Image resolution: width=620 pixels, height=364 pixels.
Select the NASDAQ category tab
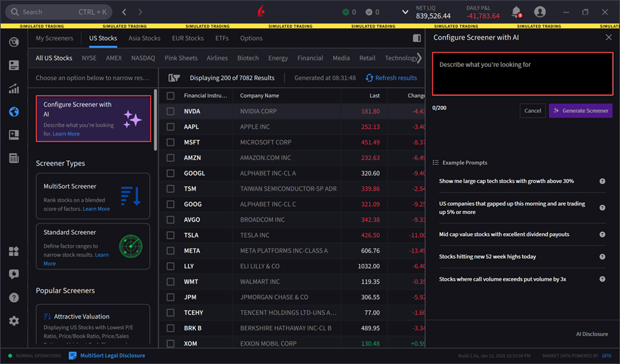click(x=143, y=58)
